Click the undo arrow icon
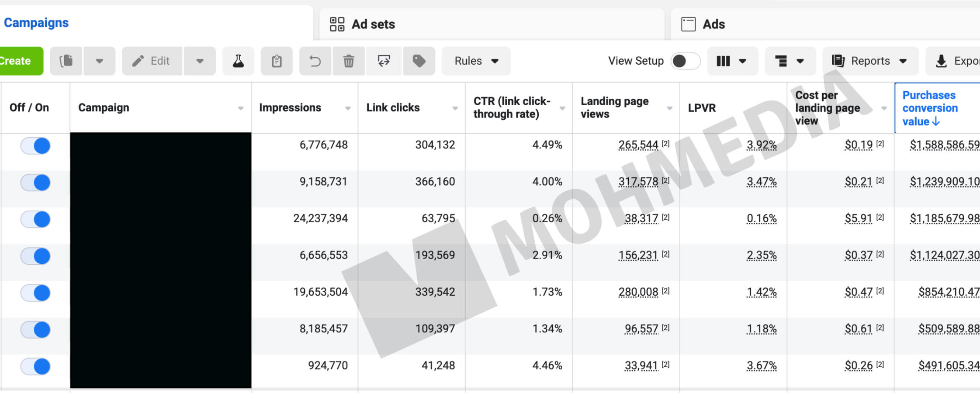This screenshot has width=980, height=393. click(x=315, y=61)
